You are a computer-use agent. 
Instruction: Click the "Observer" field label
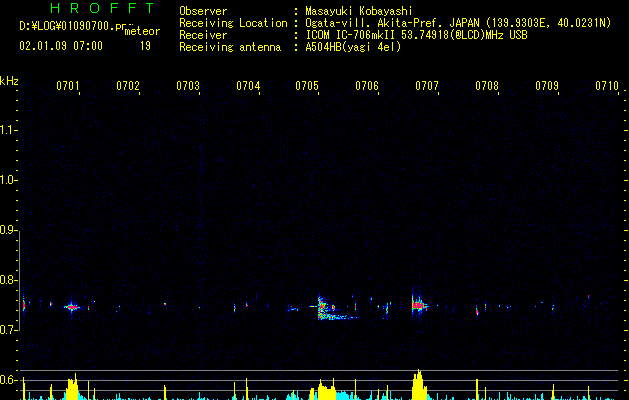click(x=203, y=11)
